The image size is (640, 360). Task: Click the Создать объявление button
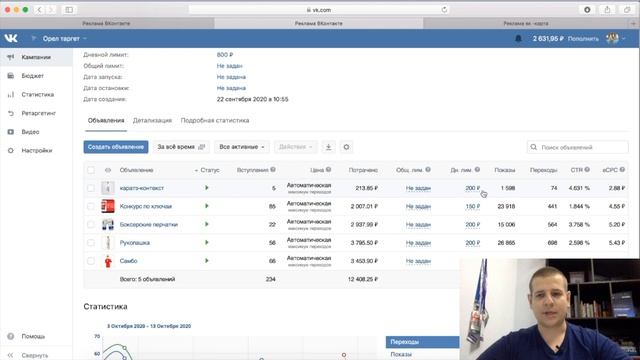point(116,147)
